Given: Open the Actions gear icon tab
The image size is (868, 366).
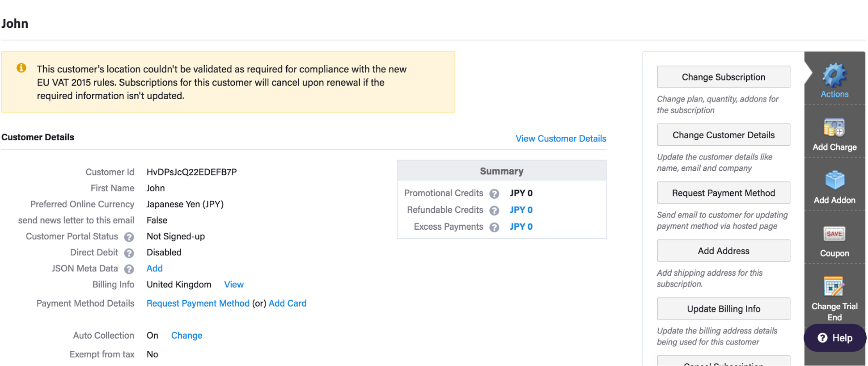Looking at the screenshot, I should click(834, 75).
